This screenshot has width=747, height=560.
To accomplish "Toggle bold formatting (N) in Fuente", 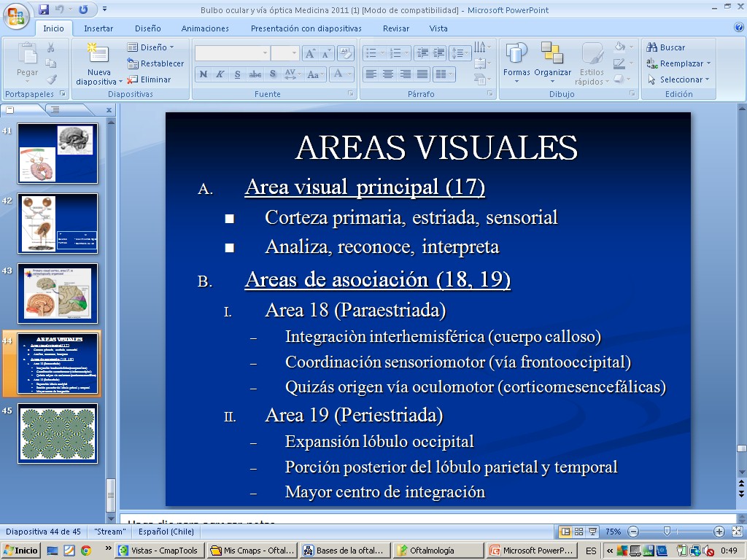I will [204, 74].
